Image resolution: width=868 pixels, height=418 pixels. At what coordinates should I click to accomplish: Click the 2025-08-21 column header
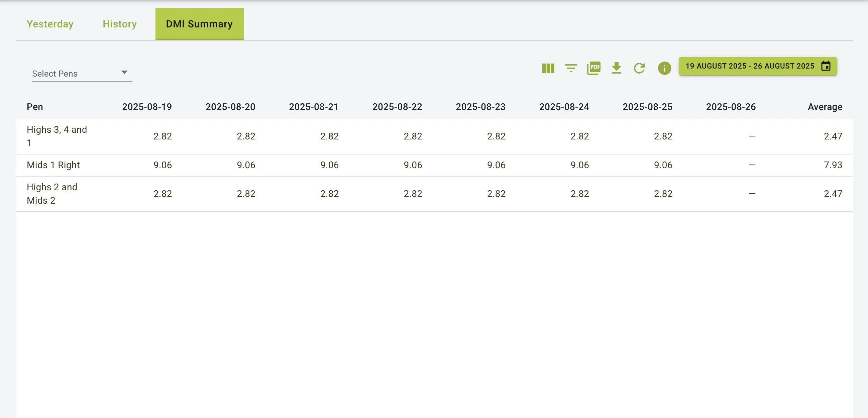tap(314, 107)
